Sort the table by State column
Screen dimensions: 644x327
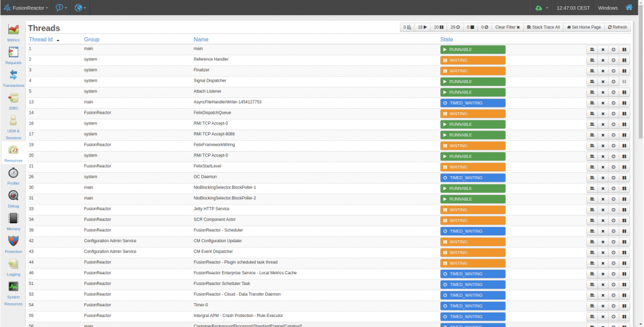[x=447, y=40]
